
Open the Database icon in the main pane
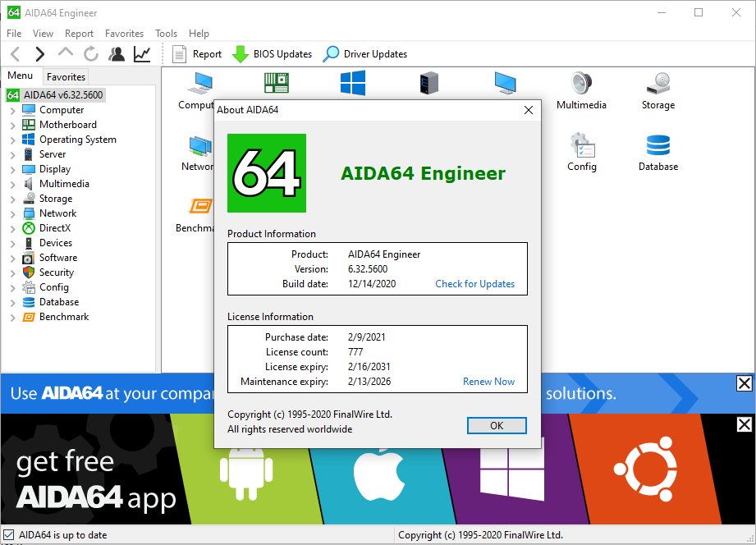pos(658,144)
